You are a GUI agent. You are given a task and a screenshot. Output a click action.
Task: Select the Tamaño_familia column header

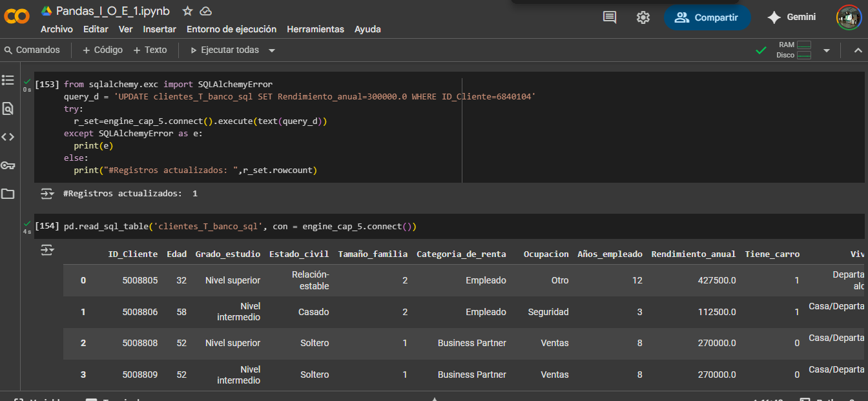point(373,254)
